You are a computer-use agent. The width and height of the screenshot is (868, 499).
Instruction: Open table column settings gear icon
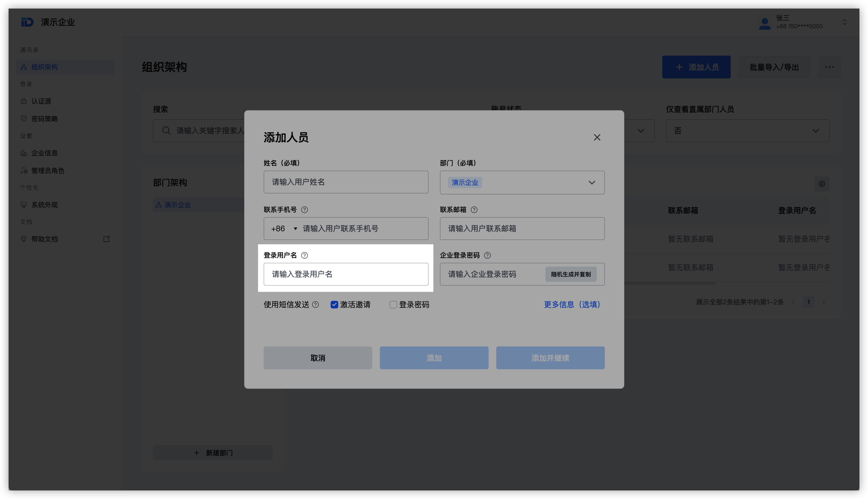[x=822, y=184]
